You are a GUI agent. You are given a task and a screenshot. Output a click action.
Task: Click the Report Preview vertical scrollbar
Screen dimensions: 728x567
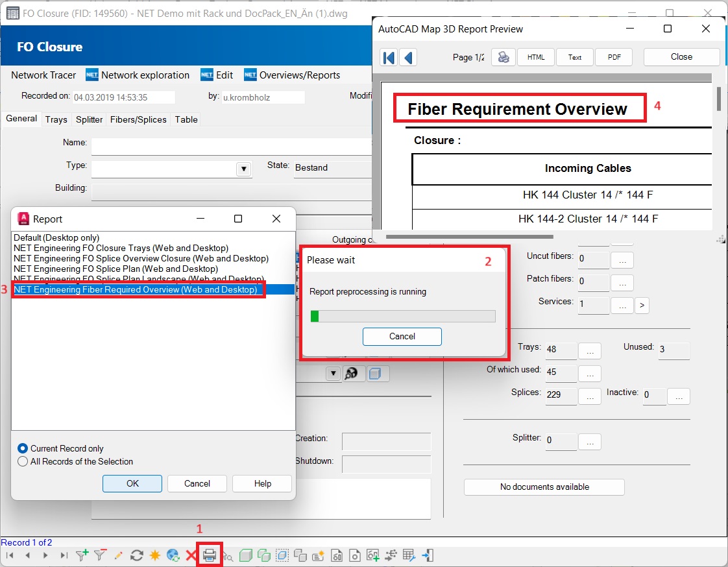[x=719, y=99]
